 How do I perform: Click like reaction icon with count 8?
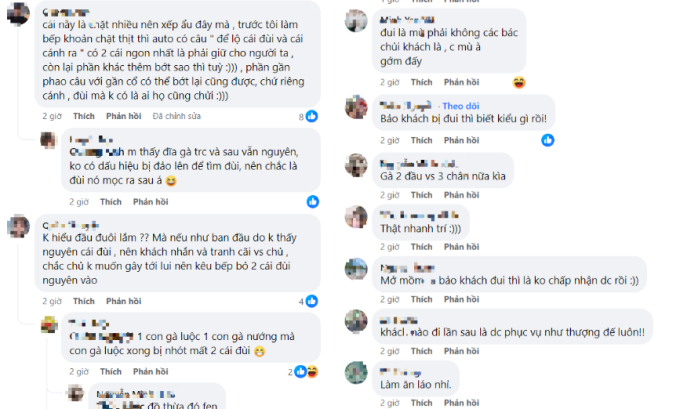coord(312,116)
